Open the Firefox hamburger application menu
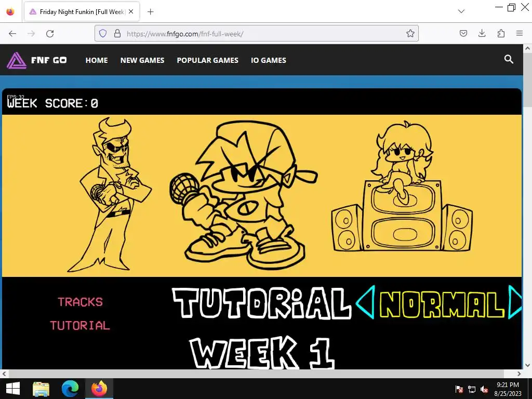 click(x=519, y=33)
